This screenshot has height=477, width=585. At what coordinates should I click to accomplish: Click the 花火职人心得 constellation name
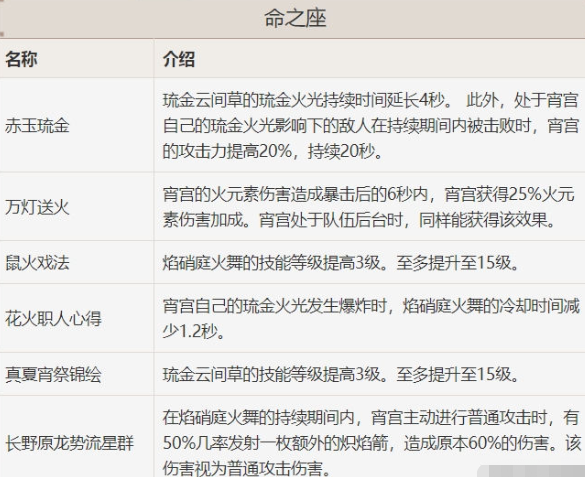click(53, 318)
